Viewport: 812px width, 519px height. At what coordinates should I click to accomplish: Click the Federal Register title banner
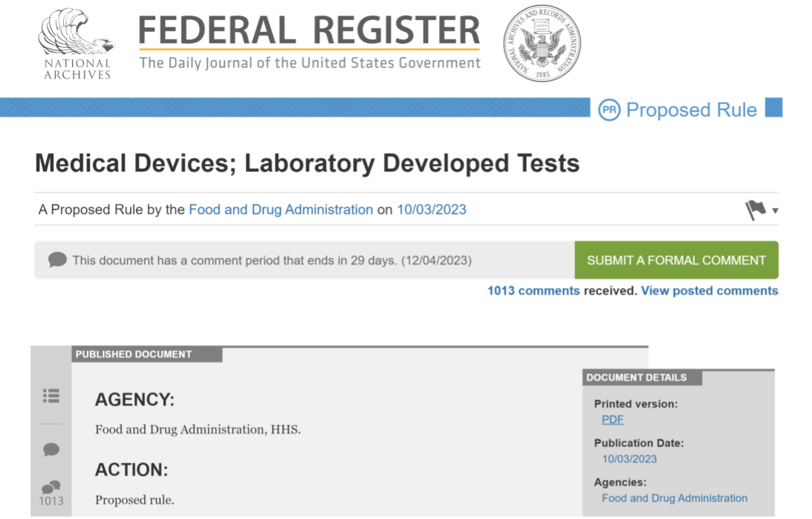pyautogui.click(x=310, y=42)
